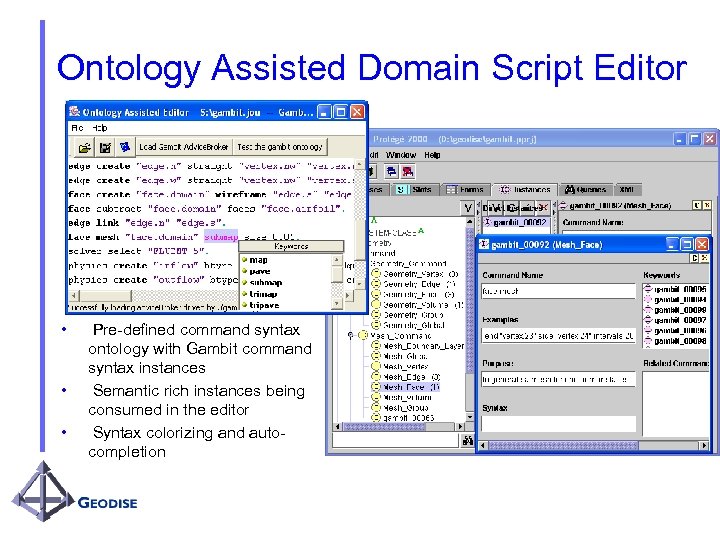This screenshot has width=720, height=540.
Task: Select Mesh_Boundary_Layer class in the tree
Action: [418, 346]
